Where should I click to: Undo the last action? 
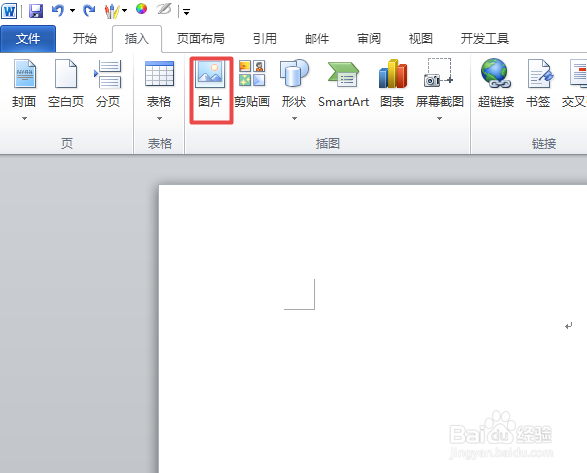click(x=58, y=10)
